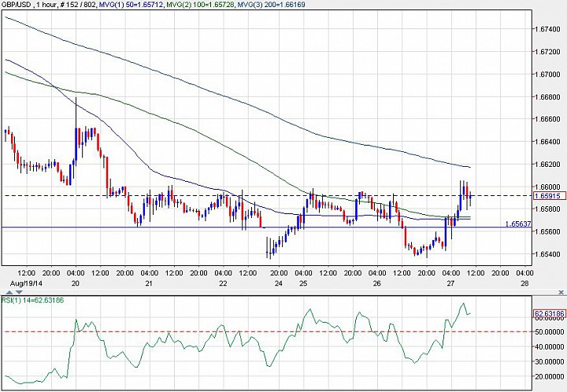
Task: Click the 1.66800 price axis label
Action: [547, 97]
